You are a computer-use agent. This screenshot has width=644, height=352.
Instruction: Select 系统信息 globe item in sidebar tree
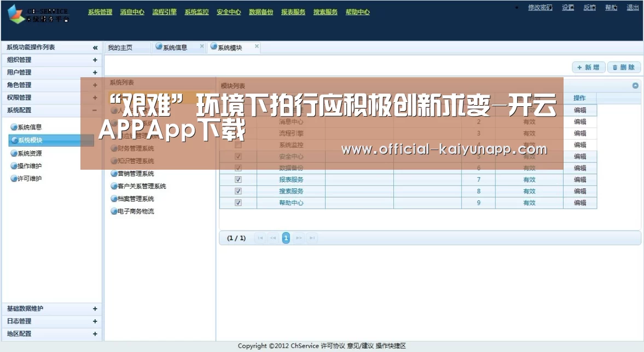26,127
